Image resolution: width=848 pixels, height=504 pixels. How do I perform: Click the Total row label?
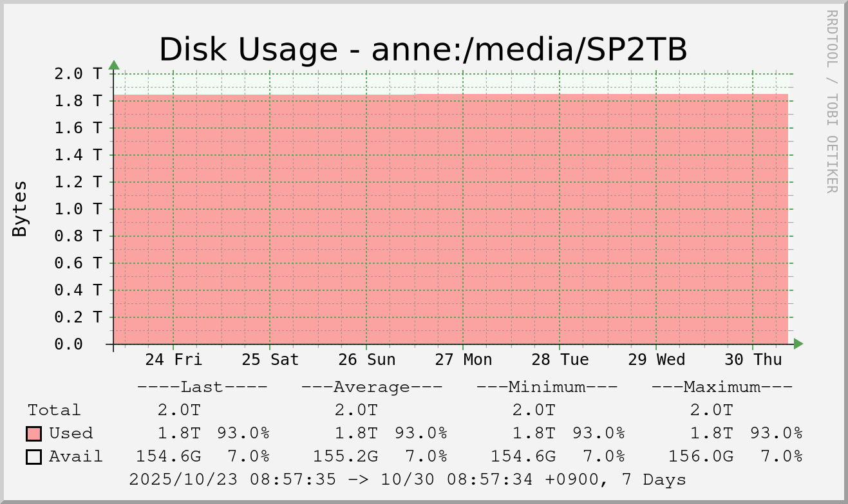click(54, 410)
